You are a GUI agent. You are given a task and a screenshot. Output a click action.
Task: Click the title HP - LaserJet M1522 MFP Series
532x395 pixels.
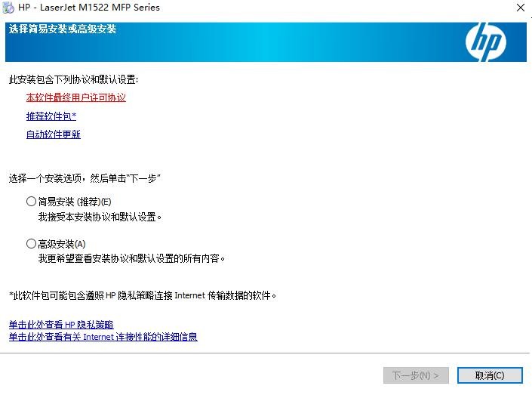coord(89,8)
